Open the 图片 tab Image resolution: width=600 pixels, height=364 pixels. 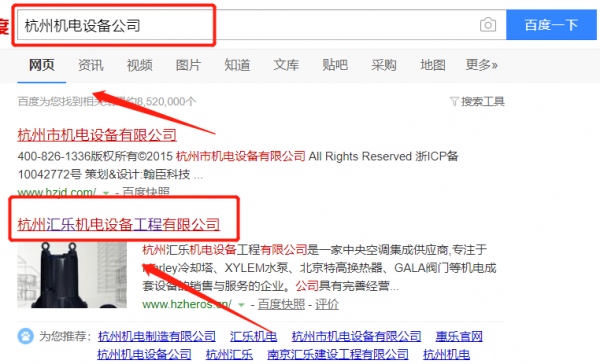point(188,65)
